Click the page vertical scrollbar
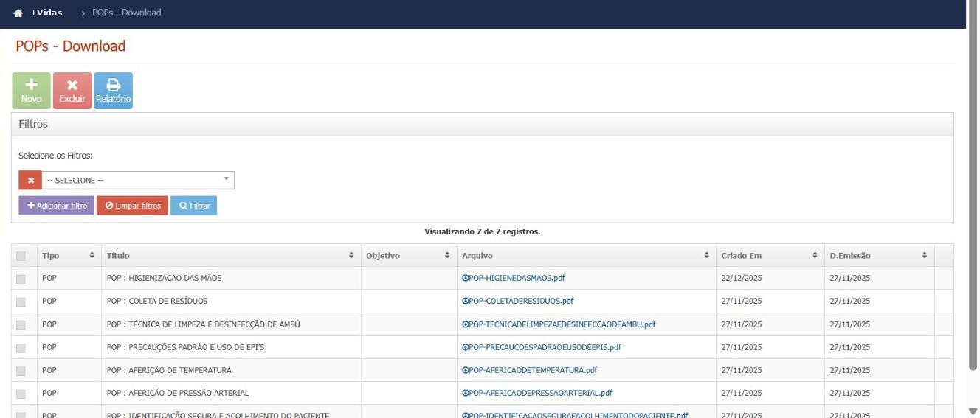Image resolution: width=980 pixels, height=418 pixels. (x=973, y=184)
